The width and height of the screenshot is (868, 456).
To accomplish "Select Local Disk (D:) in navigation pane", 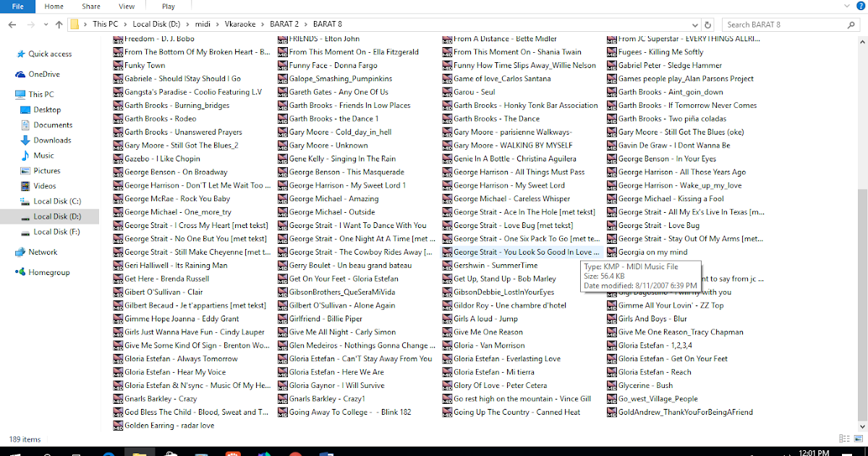I will [57, 216].
